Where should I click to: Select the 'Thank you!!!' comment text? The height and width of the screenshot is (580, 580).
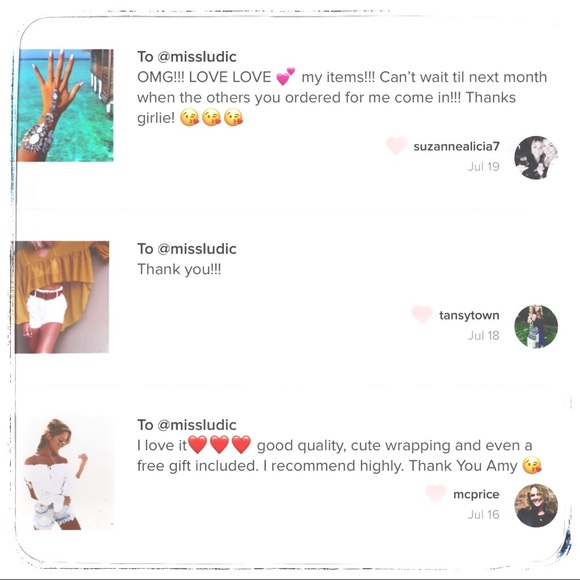coord(179,269)
